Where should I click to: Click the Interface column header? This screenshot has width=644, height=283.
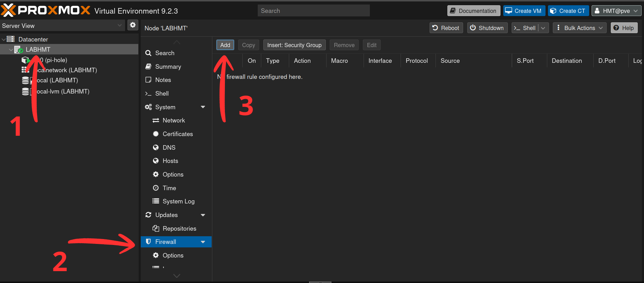(382, 61)
